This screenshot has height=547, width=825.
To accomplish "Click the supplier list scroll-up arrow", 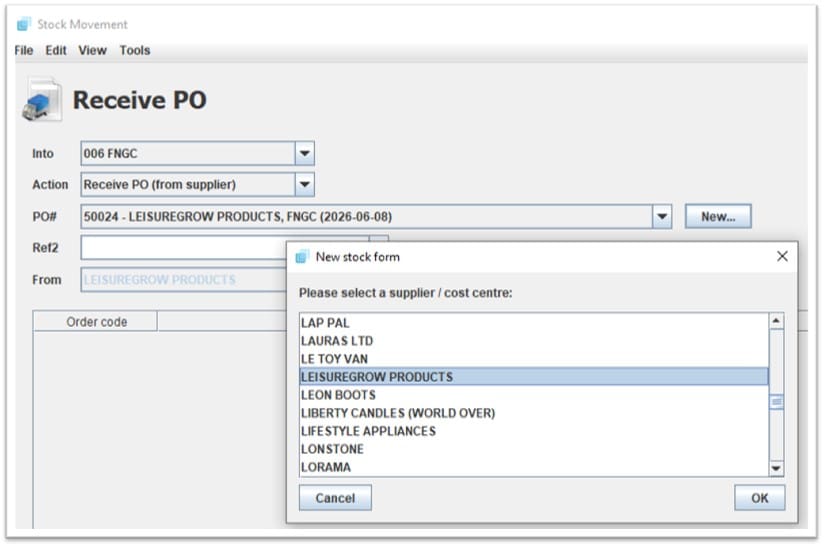I will click(776, 321).
